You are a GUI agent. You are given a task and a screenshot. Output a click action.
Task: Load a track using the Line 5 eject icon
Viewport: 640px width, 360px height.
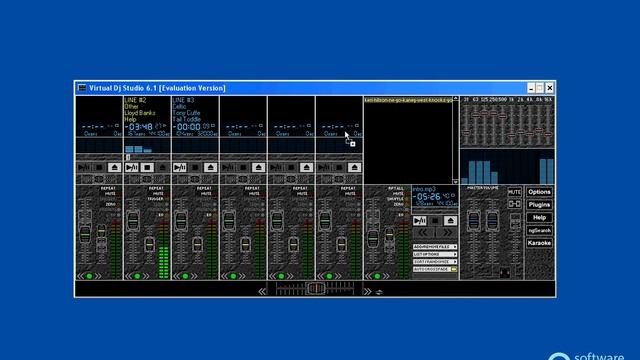[307, 167]
